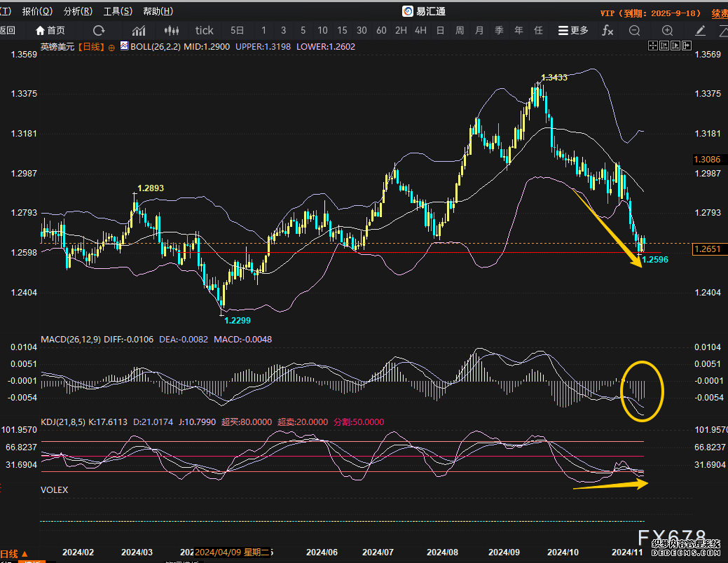Open the 日线 period selector at bottom

point(14,554)
